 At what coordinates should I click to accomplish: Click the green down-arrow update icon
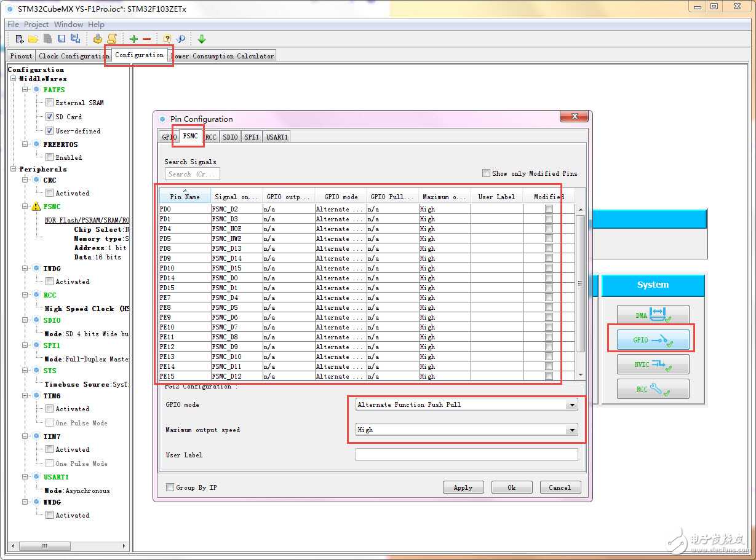(201, 39)
